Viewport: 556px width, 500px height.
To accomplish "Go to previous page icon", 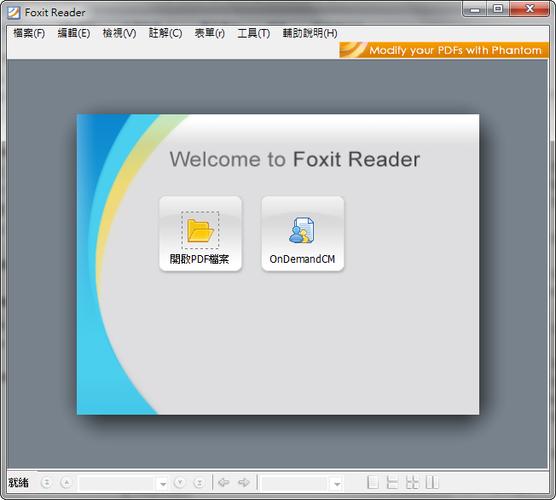I will [66, 483].
